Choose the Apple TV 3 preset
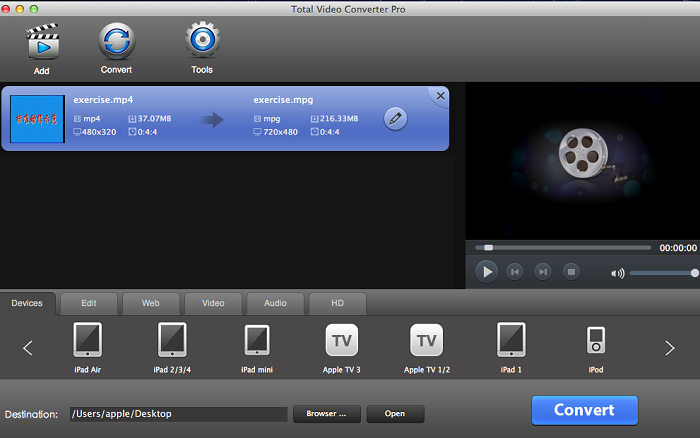Viewport: 700px width, 438px height. (342, 340)
